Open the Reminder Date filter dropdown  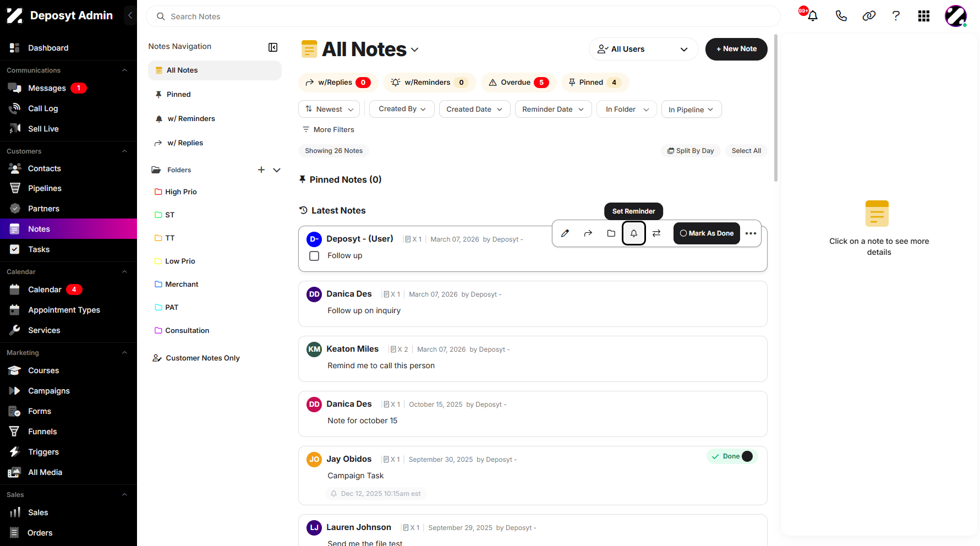tap(553, 109)
